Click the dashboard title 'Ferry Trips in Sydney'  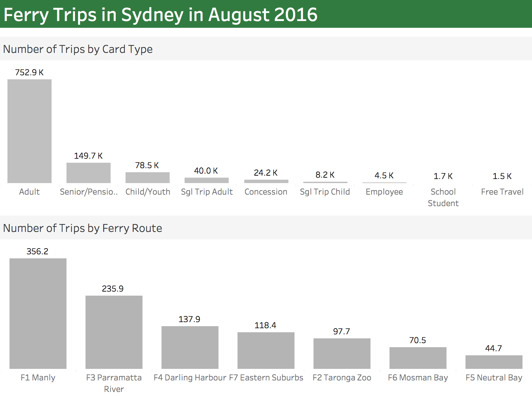[160, 15]
